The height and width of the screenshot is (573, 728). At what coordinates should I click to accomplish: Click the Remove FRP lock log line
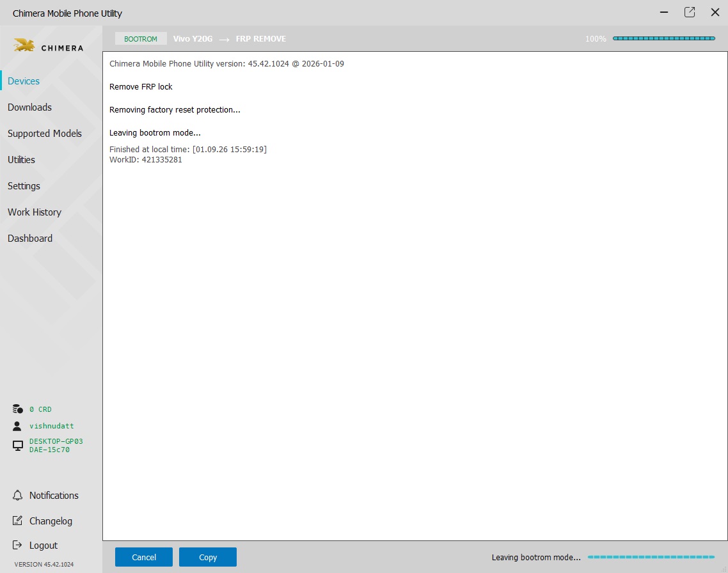pos(141,87)
